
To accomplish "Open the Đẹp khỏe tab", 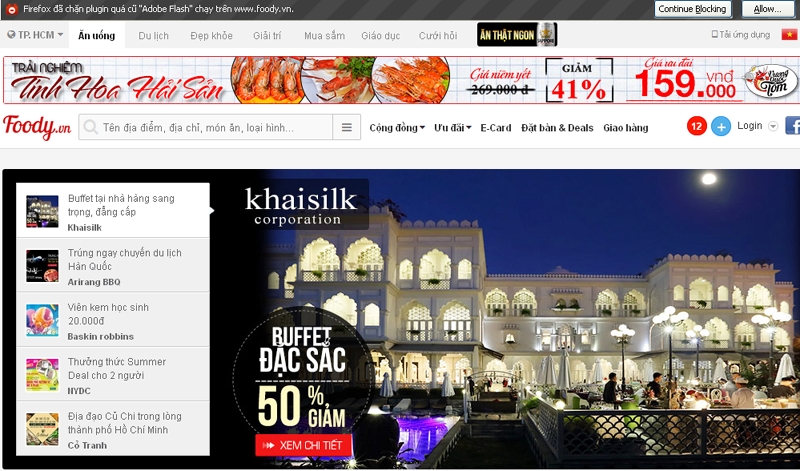I will point(211,36).
